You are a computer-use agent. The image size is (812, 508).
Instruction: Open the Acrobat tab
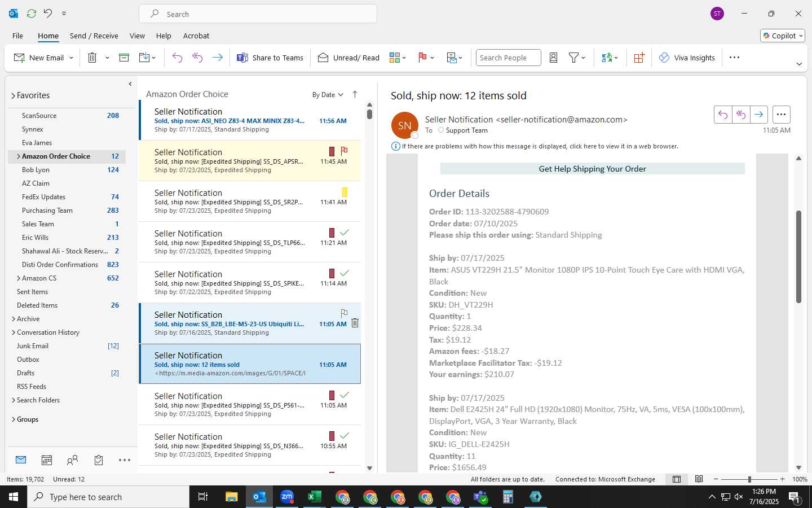click(196, 36)
